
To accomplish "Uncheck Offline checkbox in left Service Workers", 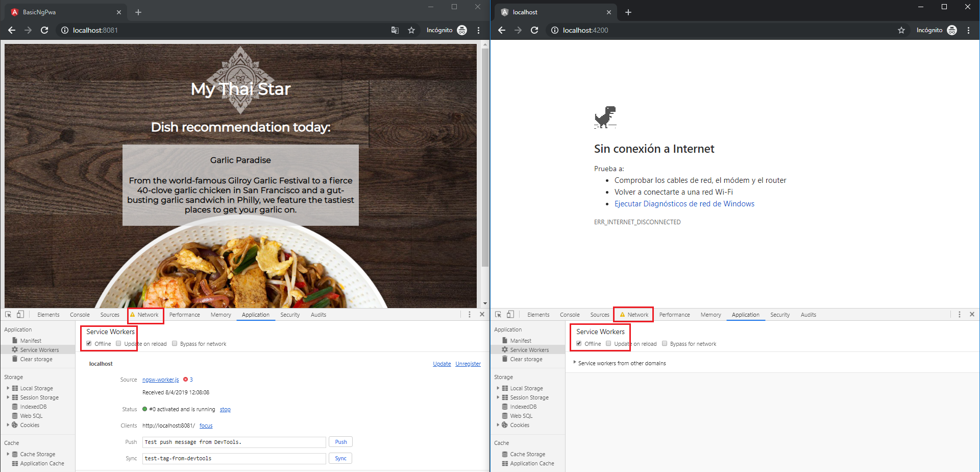I will (x=89, y=344).
